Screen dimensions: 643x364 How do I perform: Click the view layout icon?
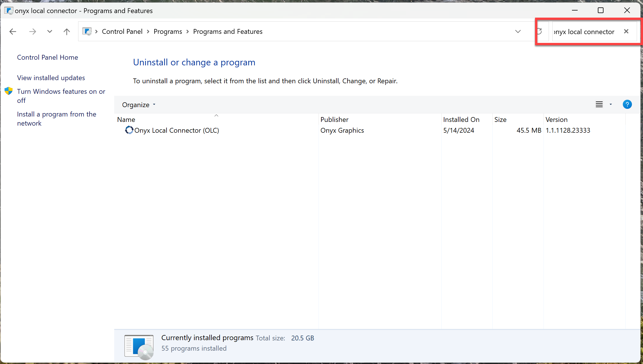[x=599, y=105]
